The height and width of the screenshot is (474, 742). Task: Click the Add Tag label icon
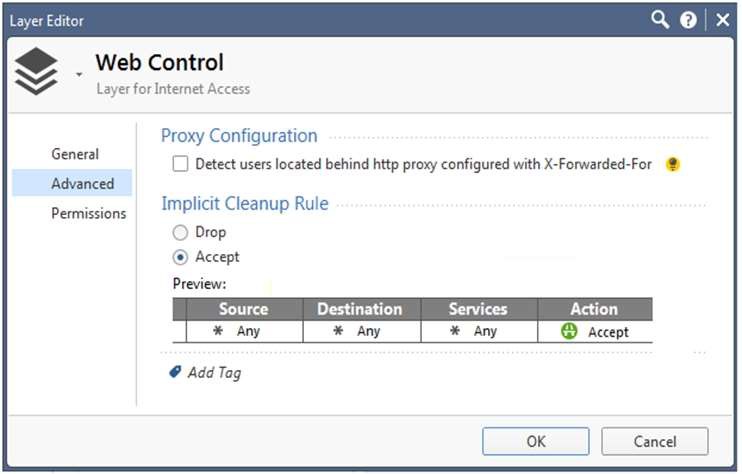point(176,372)
